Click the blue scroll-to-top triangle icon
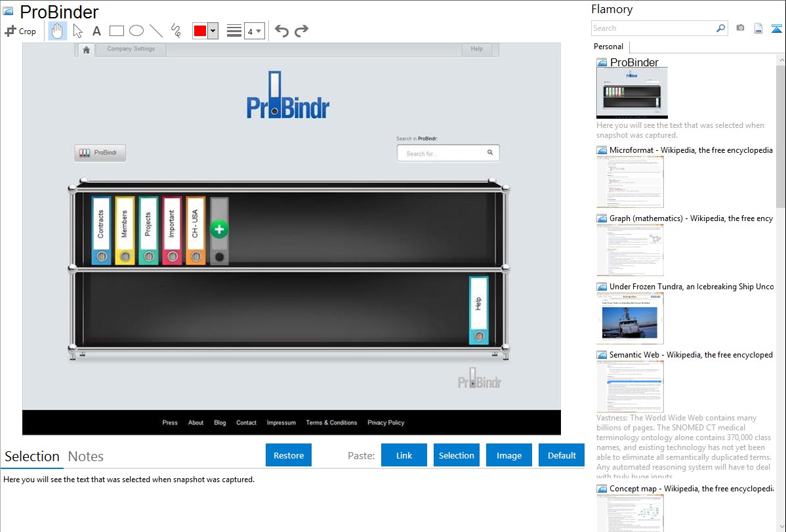 pyautogui.click(x=776, y=28)
